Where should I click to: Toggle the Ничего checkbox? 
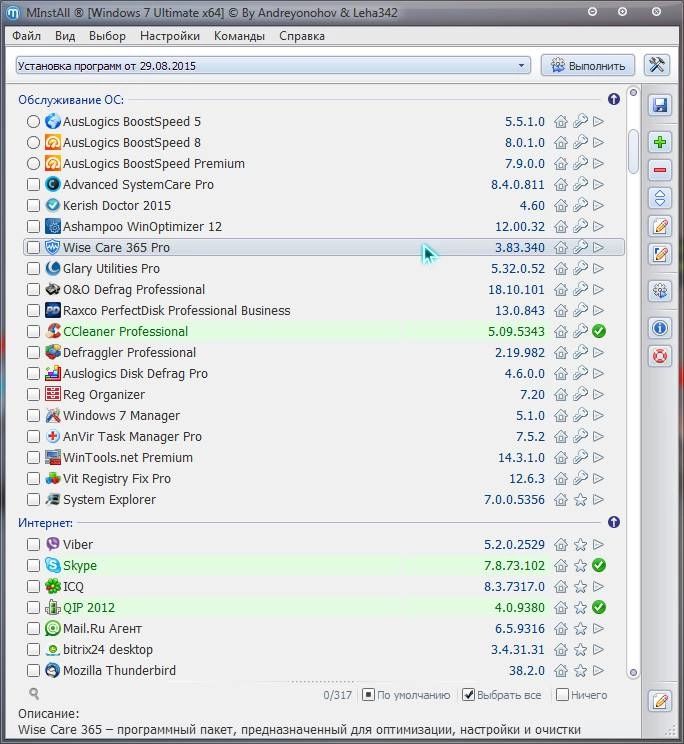click(x=562, y=695)
